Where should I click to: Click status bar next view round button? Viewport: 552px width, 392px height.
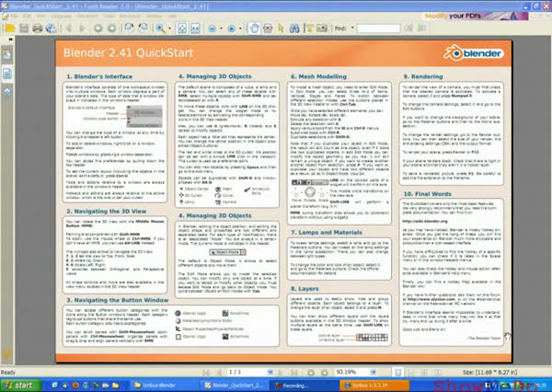click(x=324, y=373)
